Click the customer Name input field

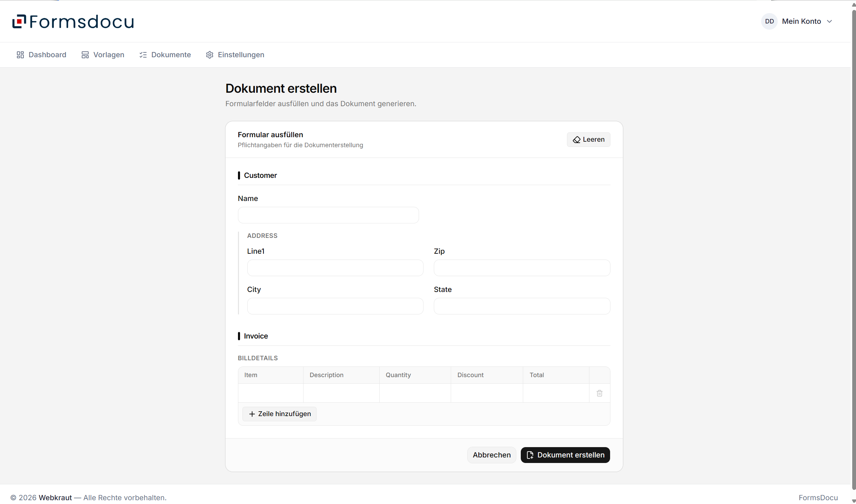[x=328, y=215]
